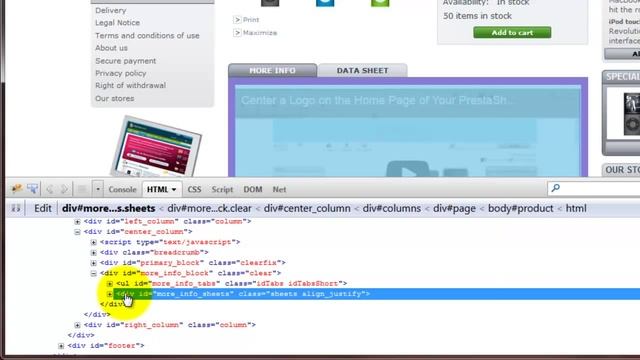Switch to the Console panel
This screenshot has width=640, height=360.
point(122,189)
